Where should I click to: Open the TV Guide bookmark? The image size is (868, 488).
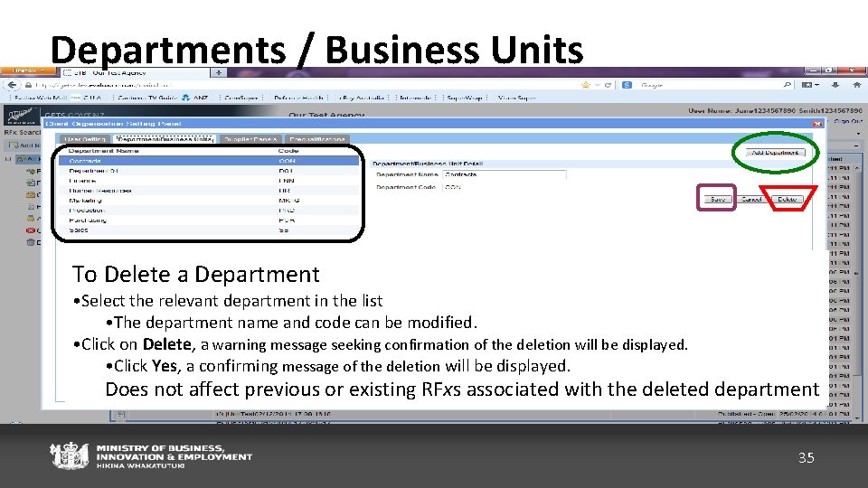146,98
